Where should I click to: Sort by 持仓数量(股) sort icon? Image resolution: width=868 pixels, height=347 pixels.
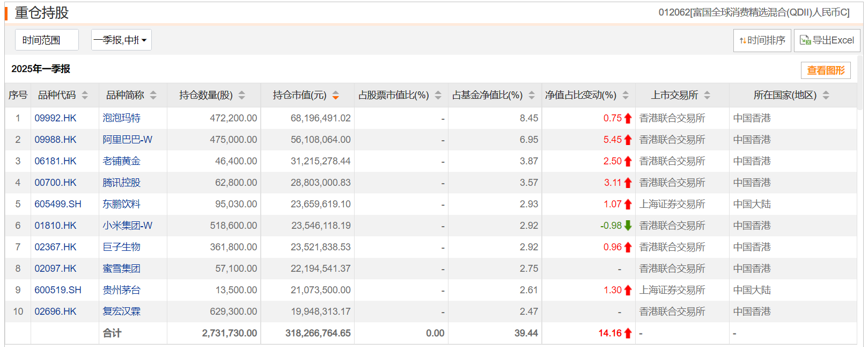click(242, 95)
